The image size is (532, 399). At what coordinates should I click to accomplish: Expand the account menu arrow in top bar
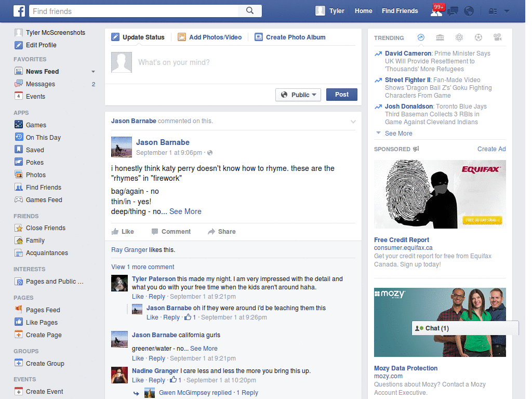click(507, 11)
